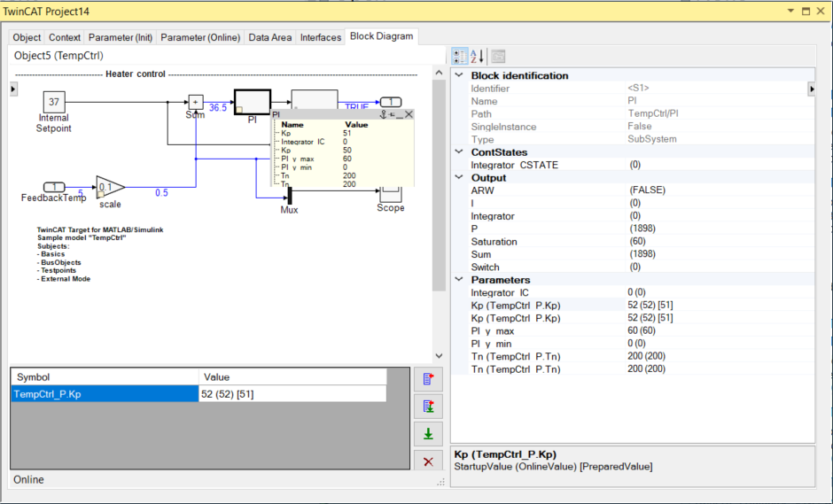
Task: Open the Parameter (Init) tab
Action: pyautogui.click(x=120, y=37)
